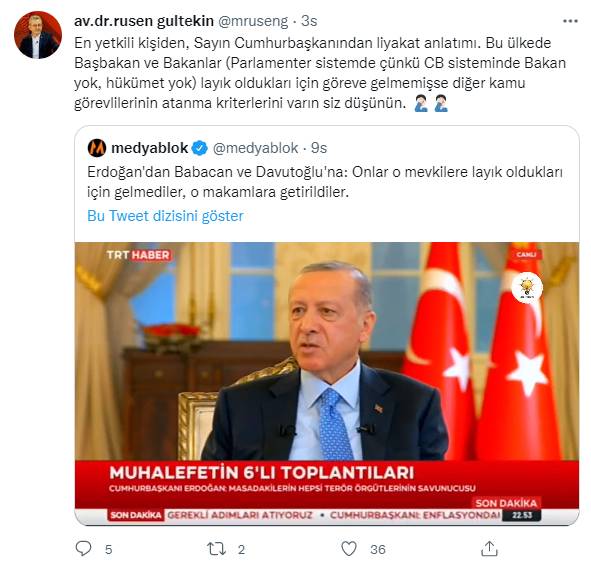Screen dimensions: 591x569
Task: Click the 3s timestamp of tweet
Action: pyautogui.click(x=309, y=21)
